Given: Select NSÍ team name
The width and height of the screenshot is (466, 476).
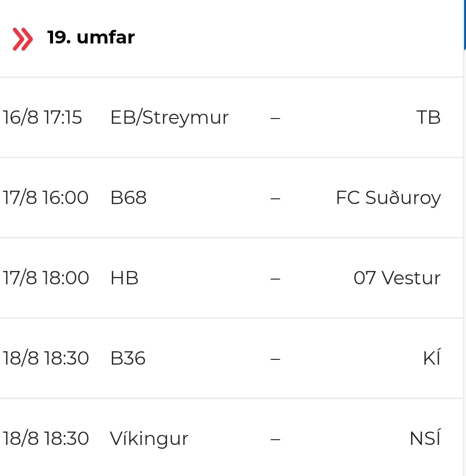Looking at the screenshot, I should click(425, 437).
